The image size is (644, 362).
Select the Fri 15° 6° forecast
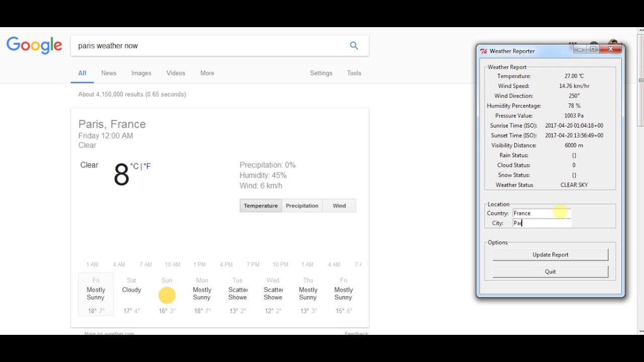(x=343, y=295)
